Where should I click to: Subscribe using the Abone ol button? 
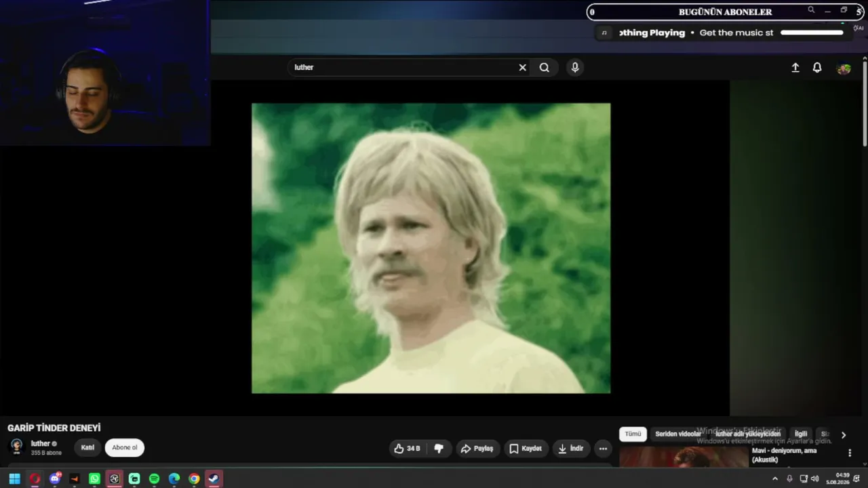click(125, 447)
